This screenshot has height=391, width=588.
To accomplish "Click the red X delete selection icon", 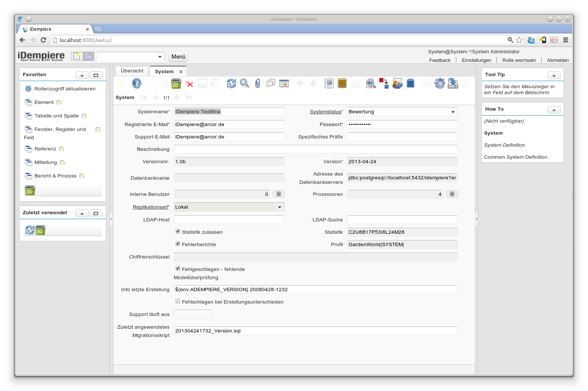I will pos(189,84).
